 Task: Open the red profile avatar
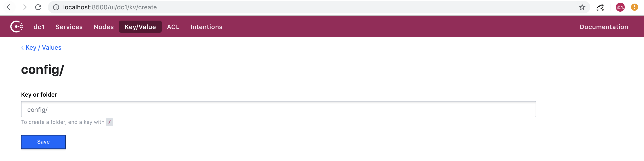coord(620,7)
